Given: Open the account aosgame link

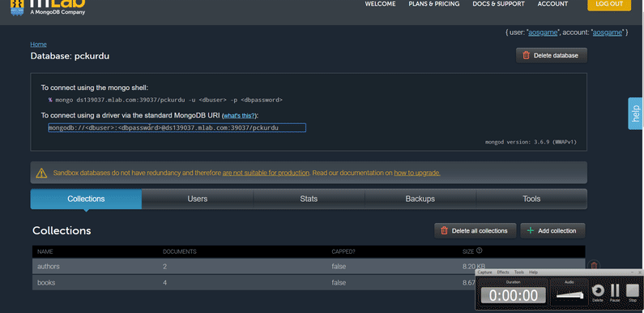Looking at the screenshot, I should [x=607, y=32].
